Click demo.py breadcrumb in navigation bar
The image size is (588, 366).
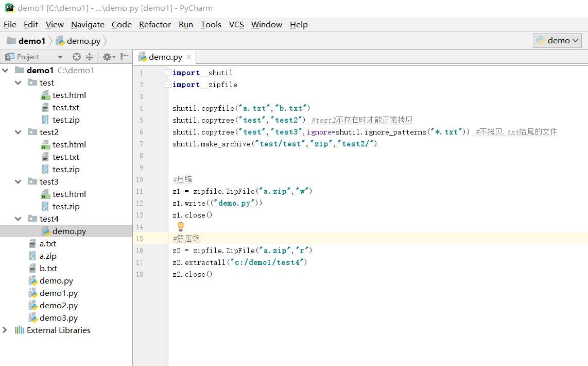[x=78, y=41]
